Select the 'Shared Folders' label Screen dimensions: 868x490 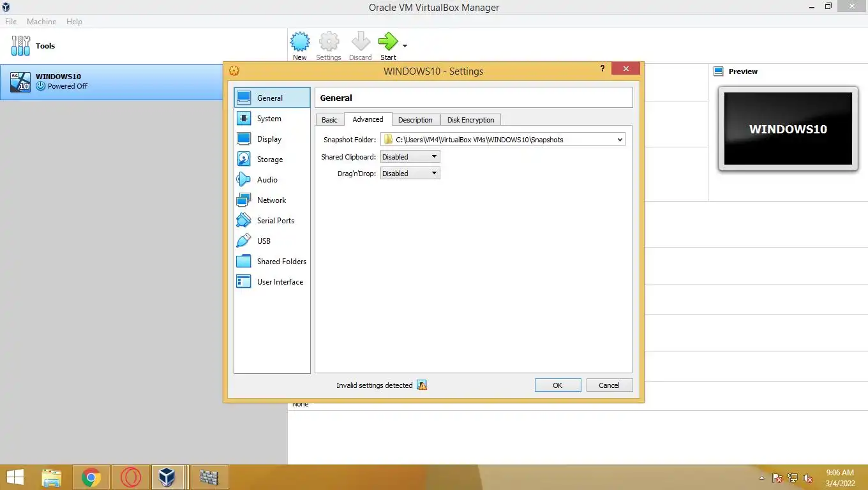(x=281, y=262)
